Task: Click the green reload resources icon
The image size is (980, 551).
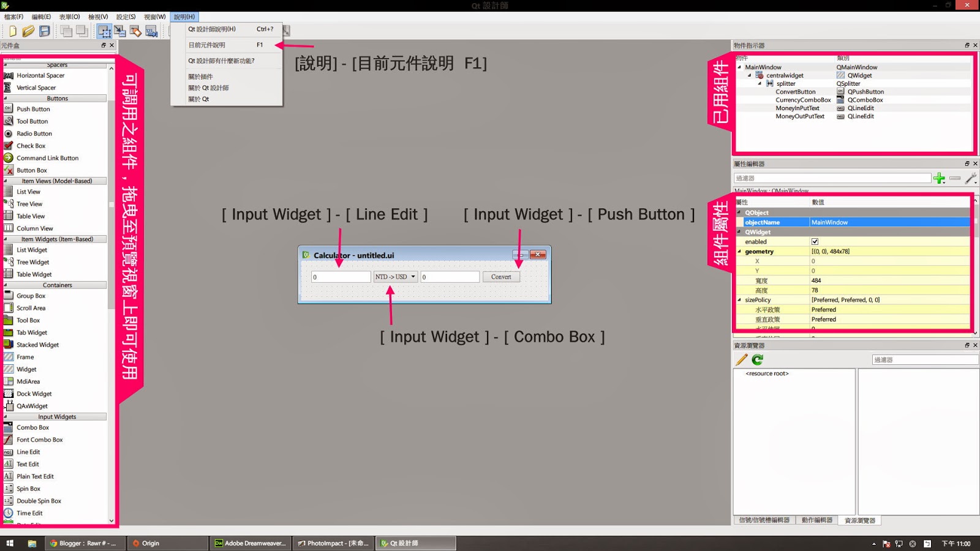Action: click(x=758, y=360)
